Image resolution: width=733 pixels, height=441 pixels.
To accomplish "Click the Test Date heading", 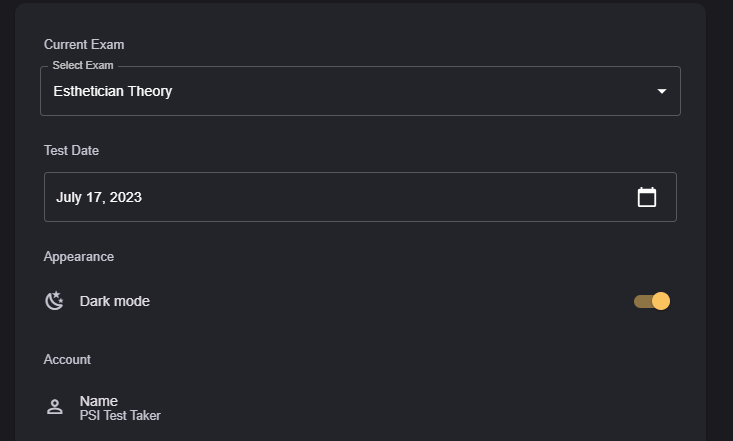I will point(71,150).
